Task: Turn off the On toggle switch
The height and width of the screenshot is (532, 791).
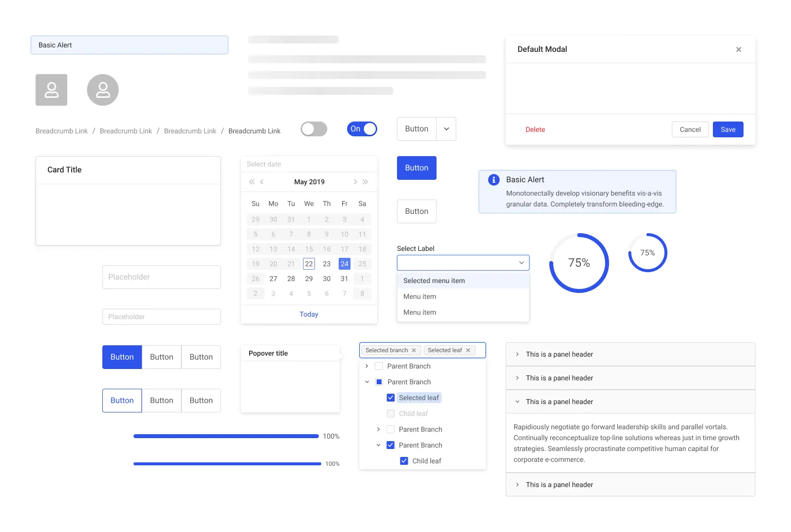Action: pos(362,129)
